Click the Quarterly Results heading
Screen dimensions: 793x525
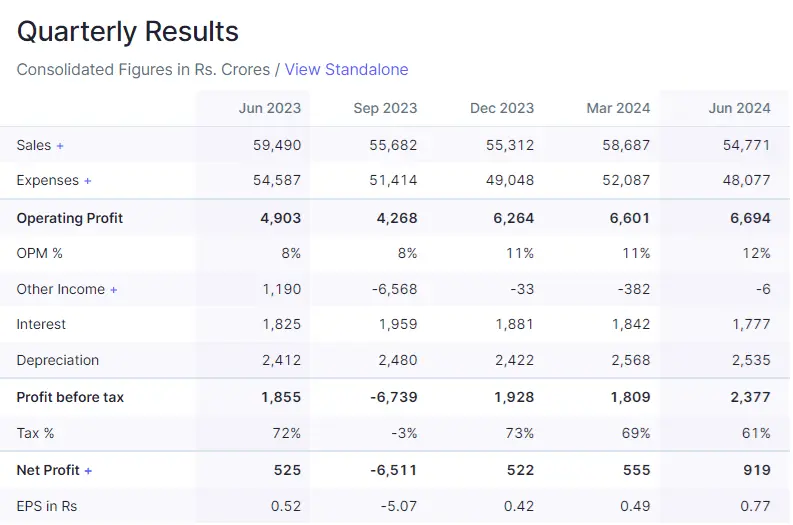pyautogui.click(x=128, y=31)
